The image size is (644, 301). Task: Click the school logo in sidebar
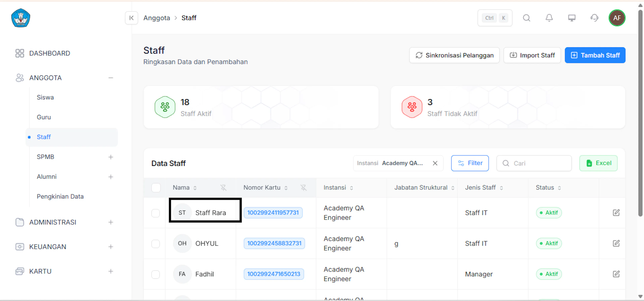[21, 18]
